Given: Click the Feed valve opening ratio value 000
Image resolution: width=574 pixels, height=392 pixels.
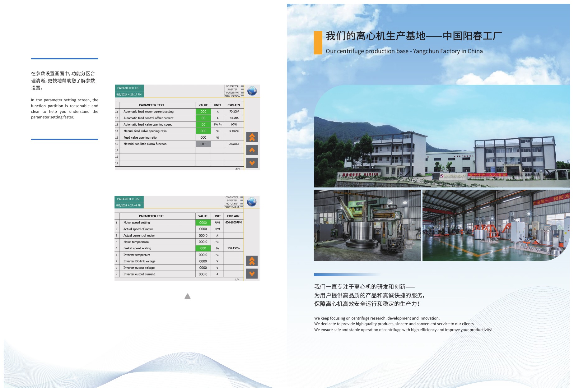Looking at the screenshot, I should pyautogui.click(x=203, y=137).
